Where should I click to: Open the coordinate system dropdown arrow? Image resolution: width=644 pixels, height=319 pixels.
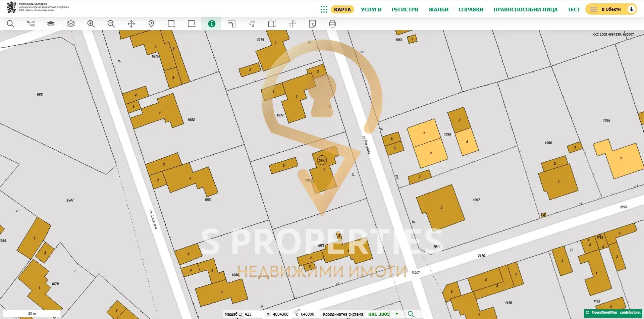[x=397, y=314]
